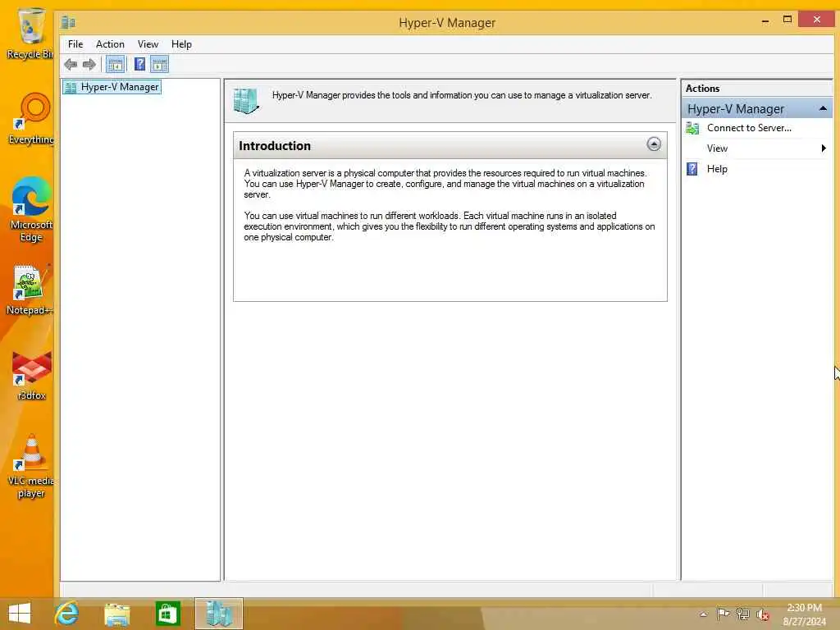Close the Hyper-V Manager window
Screen dimensions: 840x630
coord(816,20)
